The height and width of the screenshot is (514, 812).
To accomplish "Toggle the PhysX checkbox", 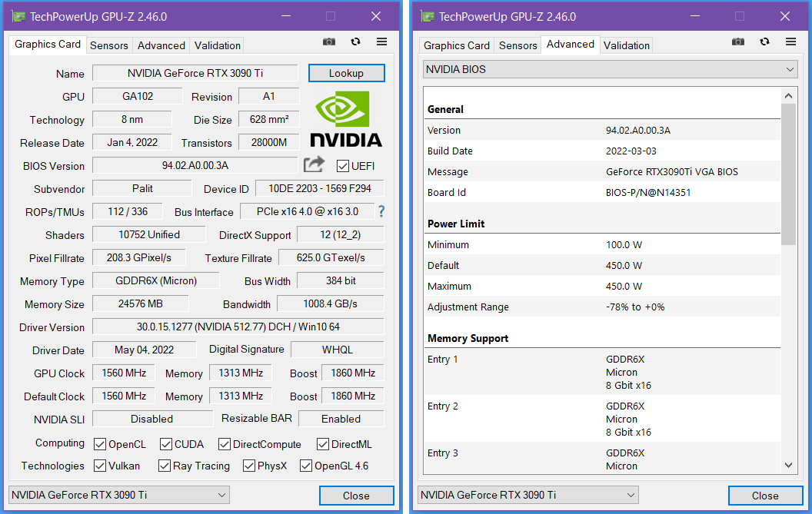I will click(248, 466).
